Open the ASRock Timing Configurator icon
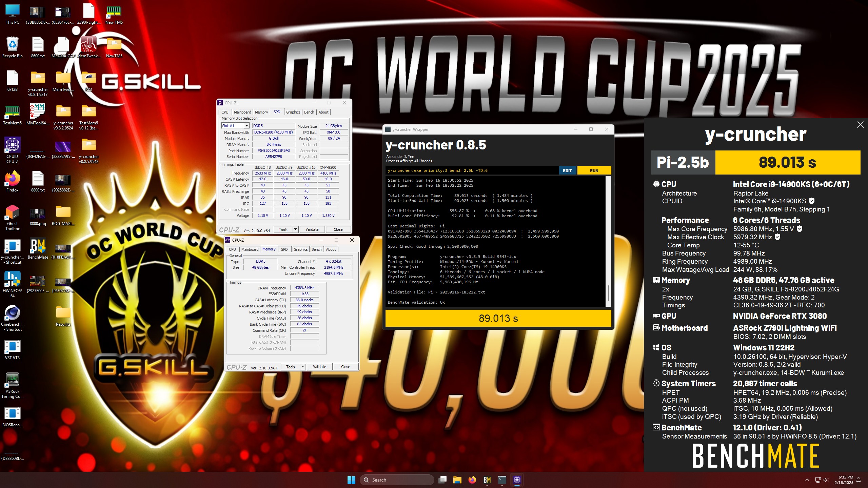Image resolution: width=868 pixels, height=488 pixels. tap(13, 385)
